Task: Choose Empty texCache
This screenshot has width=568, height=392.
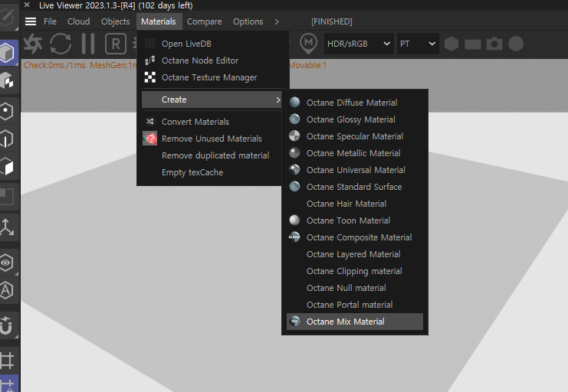Action: click(x=212, y=172)
